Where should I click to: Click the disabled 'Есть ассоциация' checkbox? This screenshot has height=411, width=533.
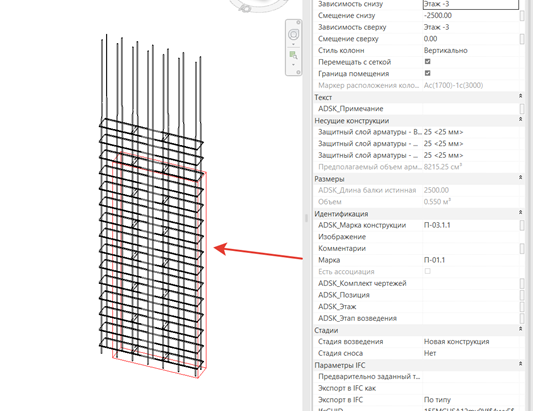tap(428, 271)
